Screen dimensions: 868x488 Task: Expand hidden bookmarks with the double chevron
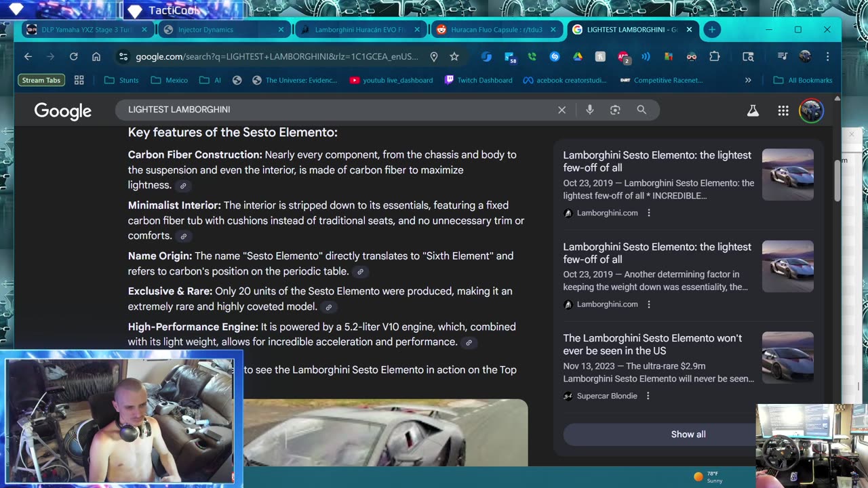(x=748, y=80)
